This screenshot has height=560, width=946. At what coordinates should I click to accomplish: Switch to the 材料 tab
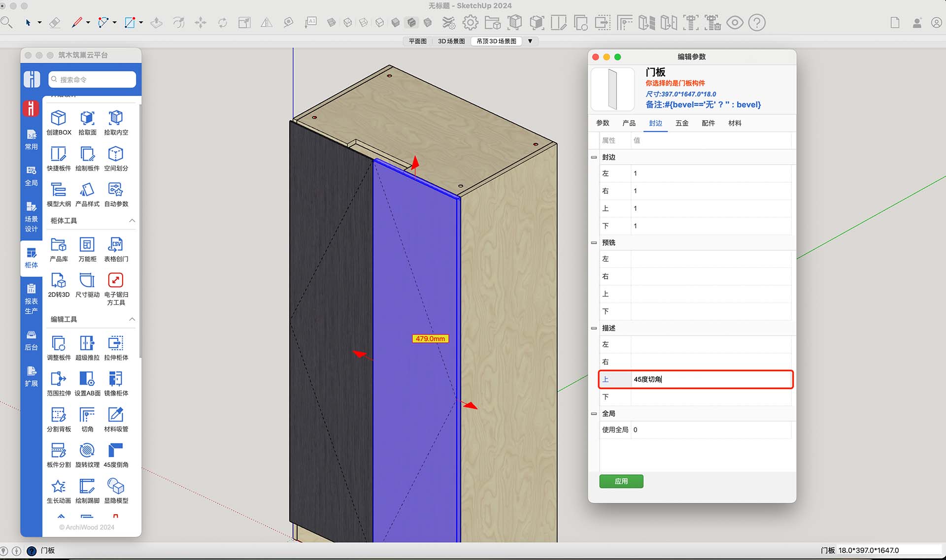pos(735,123)
